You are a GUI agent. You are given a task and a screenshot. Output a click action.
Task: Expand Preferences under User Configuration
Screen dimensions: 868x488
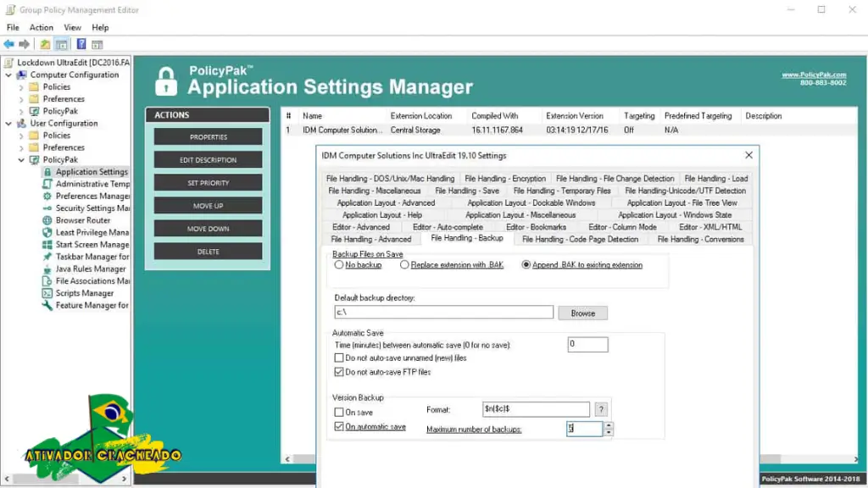point(21,147)
